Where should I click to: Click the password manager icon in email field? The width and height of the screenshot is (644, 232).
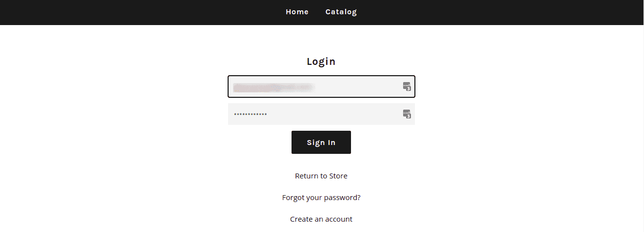407,87
